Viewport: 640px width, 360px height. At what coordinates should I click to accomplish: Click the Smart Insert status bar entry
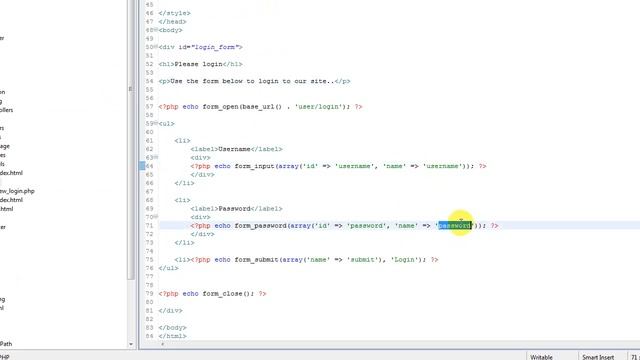coord(598,357)
